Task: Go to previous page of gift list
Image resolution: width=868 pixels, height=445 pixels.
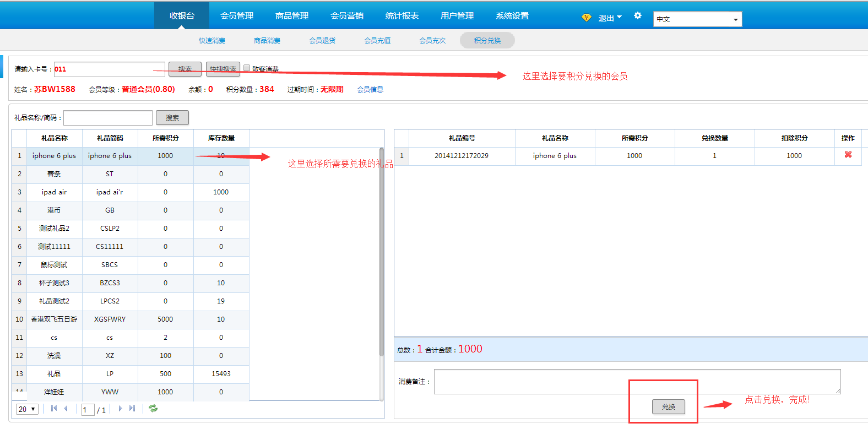Action: pyautogui.click(x=66, y=409)
